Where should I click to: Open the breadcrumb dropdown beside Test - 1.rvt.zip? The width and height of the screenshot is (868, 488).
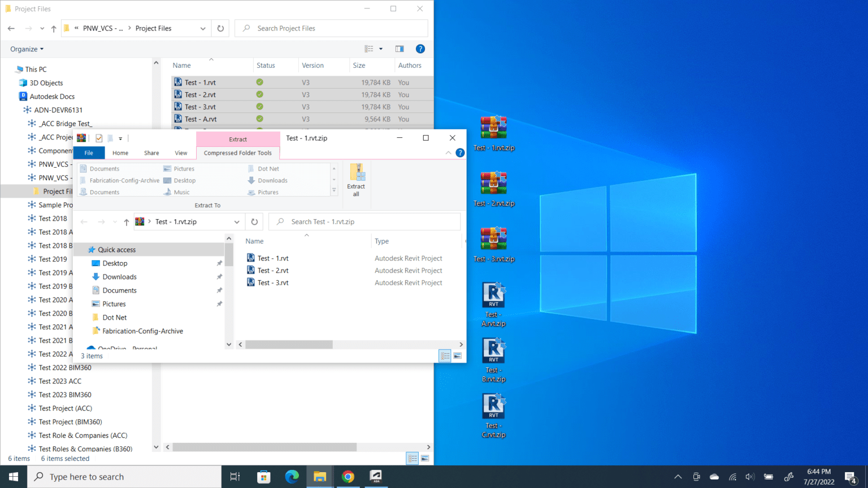coord(237,221)
